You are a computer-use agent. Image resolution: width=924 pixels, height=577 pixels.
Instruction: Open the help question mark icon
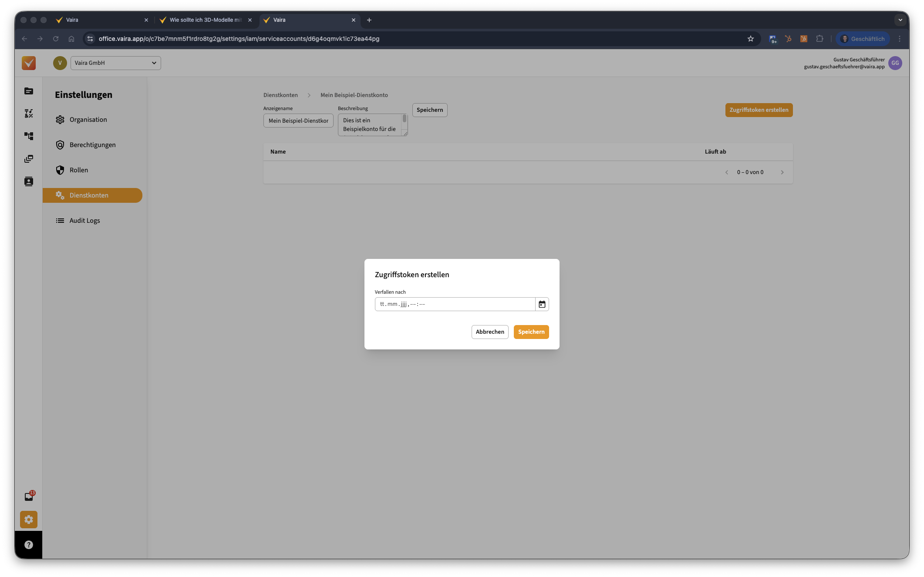[29, 545]
